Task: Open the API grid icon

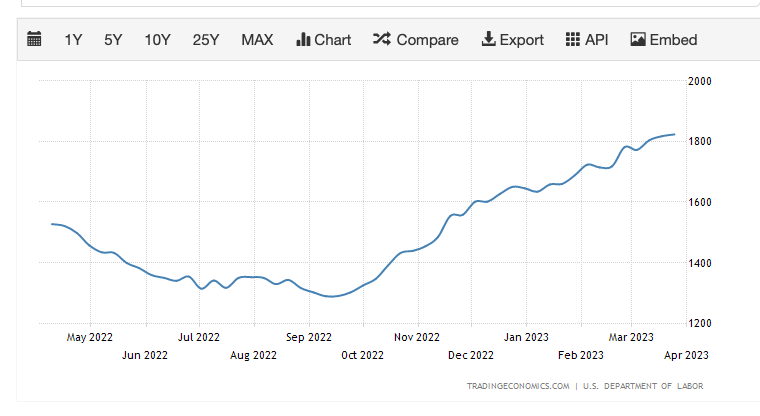Action: [x=573, y=40]
